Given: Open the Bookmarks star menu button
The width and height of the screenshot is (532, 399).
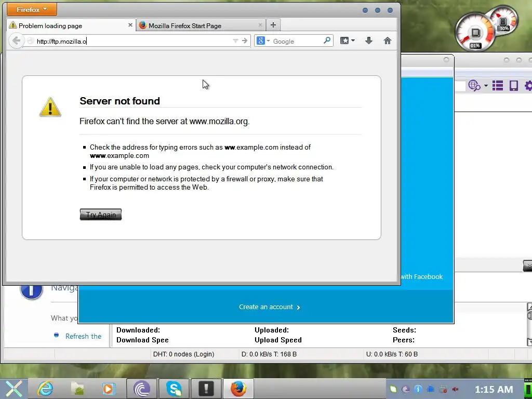Looking at the screenshot, I should click(344, 41).
